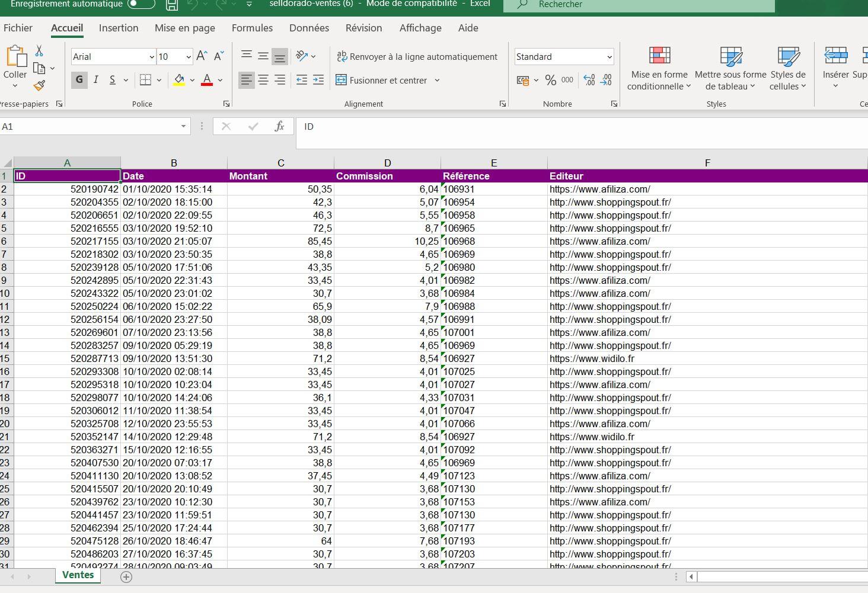868x593 pixels.
Task: Center align text horizontally
Action: [263, 80]
